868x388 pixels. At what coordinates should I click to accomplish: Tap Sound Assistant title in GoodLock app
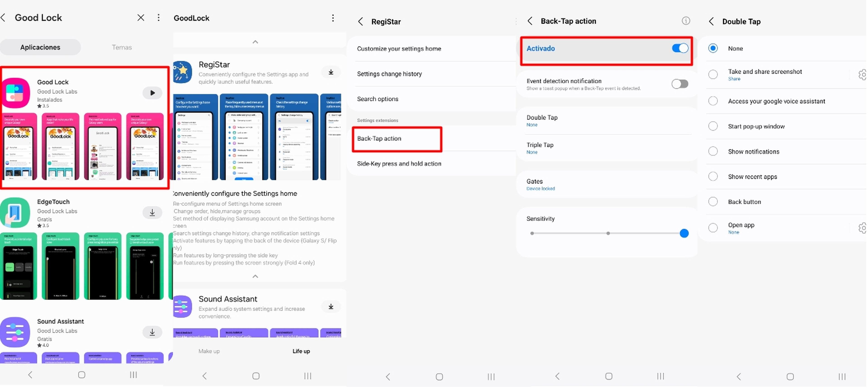coord(228,299)
